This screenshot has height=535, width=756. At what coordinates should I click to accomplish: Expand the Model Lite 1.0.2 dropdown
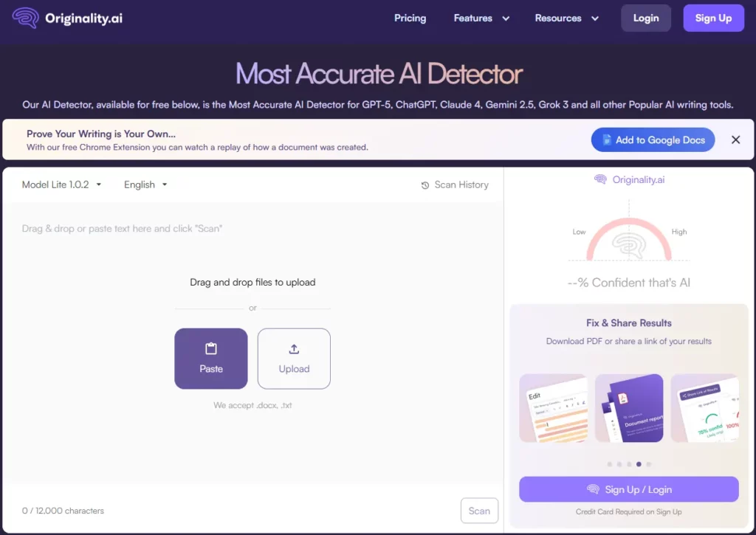tap(62, 184)
